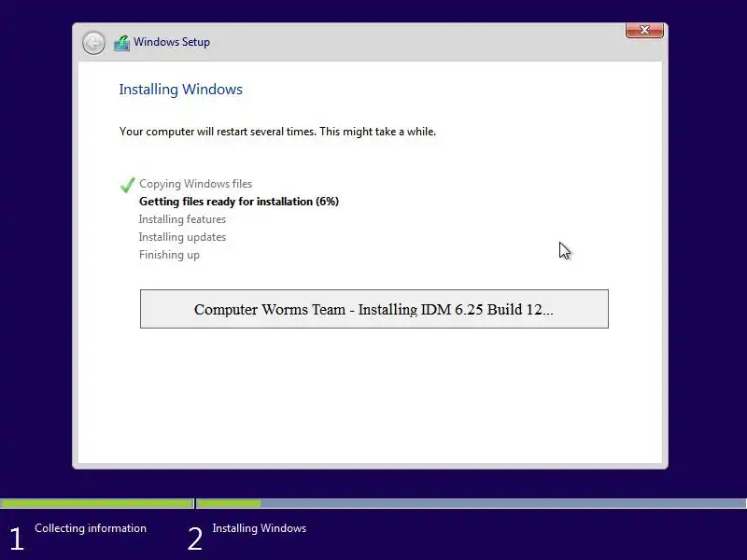Click the Windows Setup installer icon
The width and height of the screenshot is (747, 560).
[x=122, y=43]
